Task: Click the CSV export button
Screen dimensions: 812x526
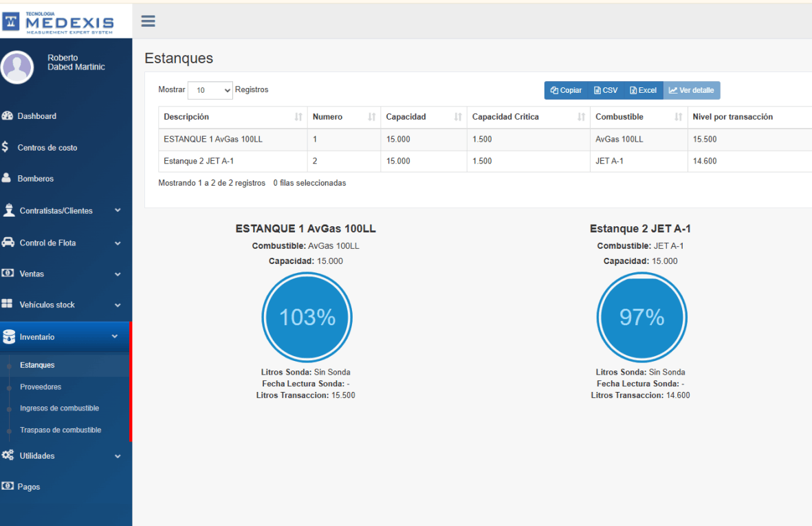Action: click(x=605, y=90)
